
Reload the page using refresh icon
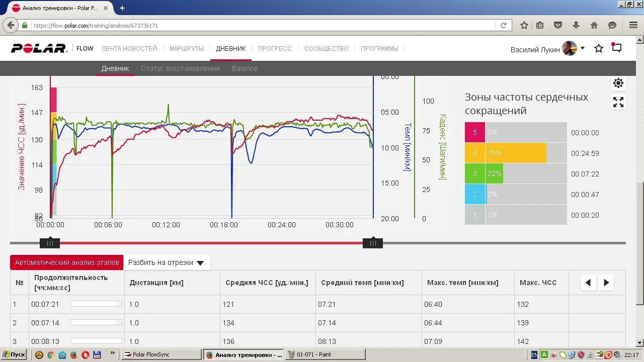point(503,25)
